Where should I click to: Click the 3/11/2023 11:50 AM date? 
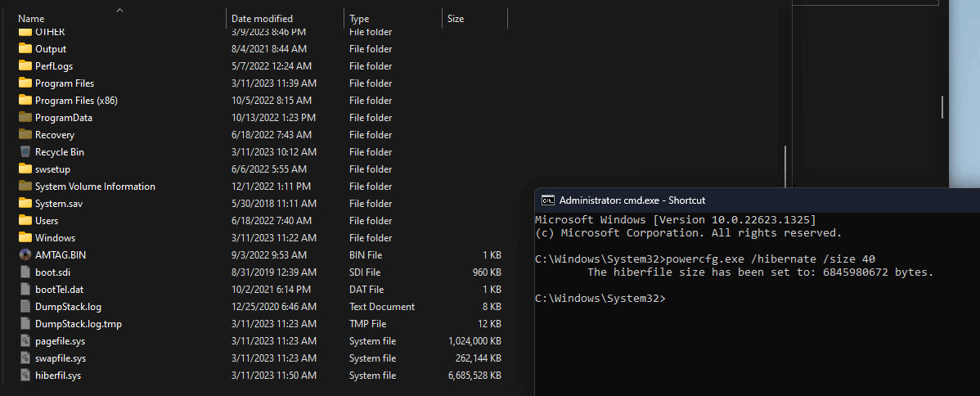[x=274, y=376]
